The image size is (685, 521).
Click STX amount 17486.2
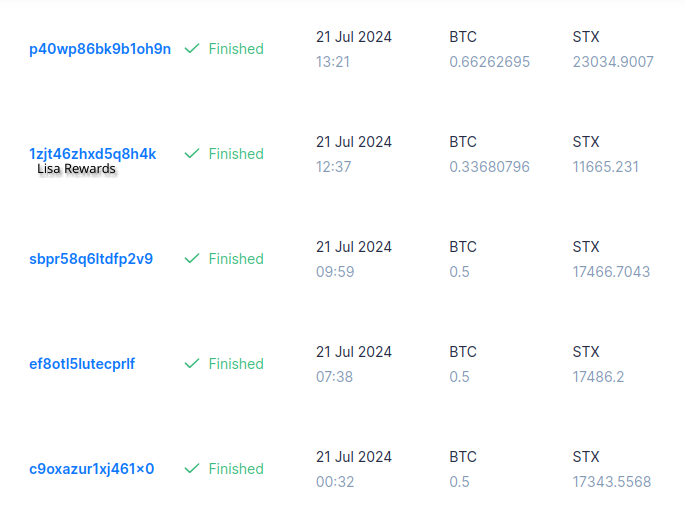point(599,377)
